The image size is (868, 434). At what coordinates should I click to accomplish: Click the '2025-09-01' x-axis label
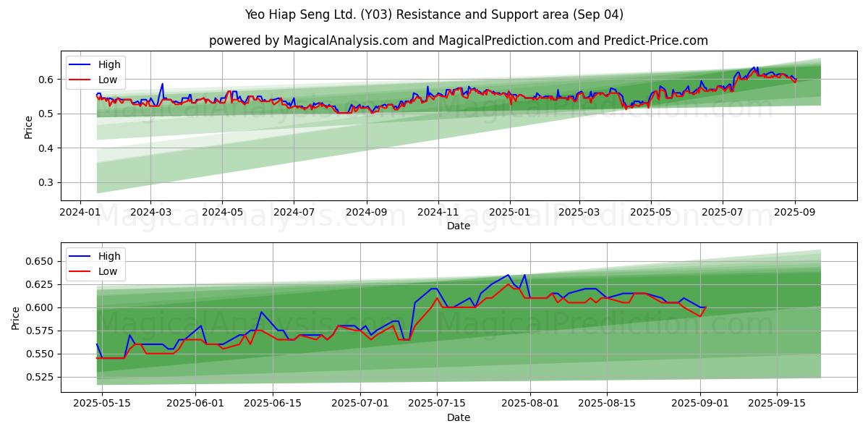pos(699,404)
